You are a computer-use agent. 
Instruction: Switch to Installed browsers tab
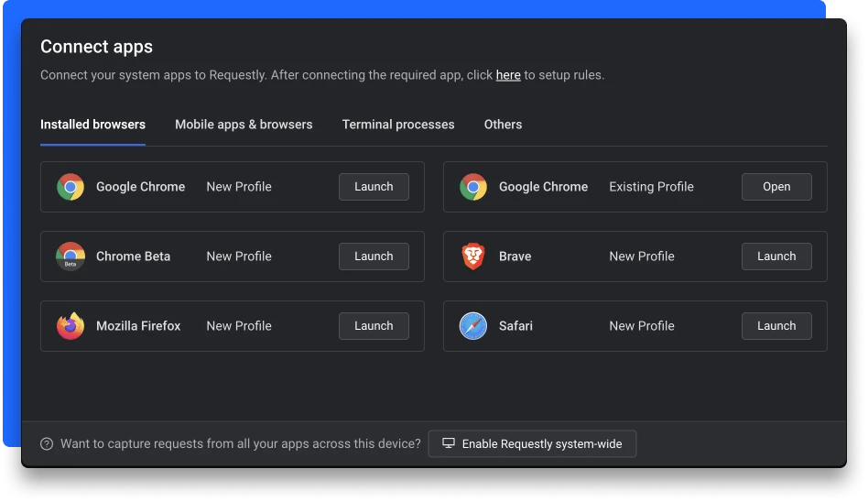point(93,125)
